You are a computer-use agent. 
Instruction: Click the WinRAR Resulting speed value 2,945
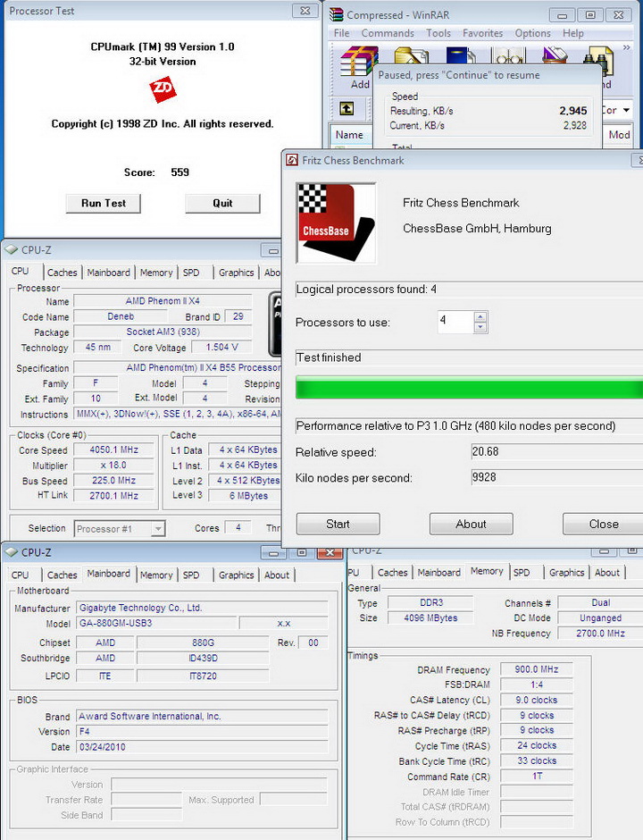572,110
